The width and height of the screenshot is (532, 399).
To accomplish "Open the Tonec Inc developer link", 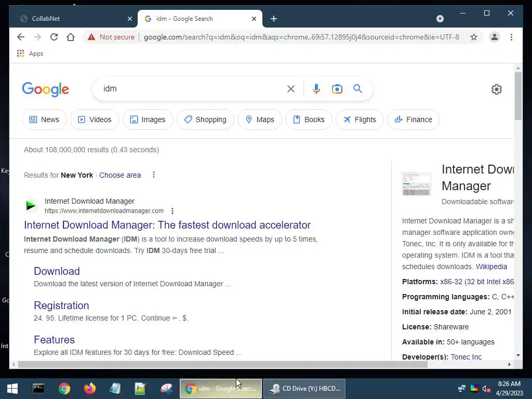I will [x=466, y=357].
